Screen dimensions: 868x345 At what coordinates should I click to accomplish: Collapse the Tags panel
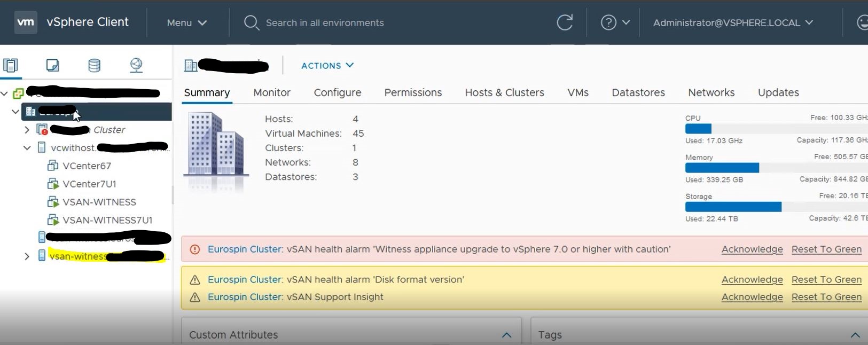tap(855, 335)
